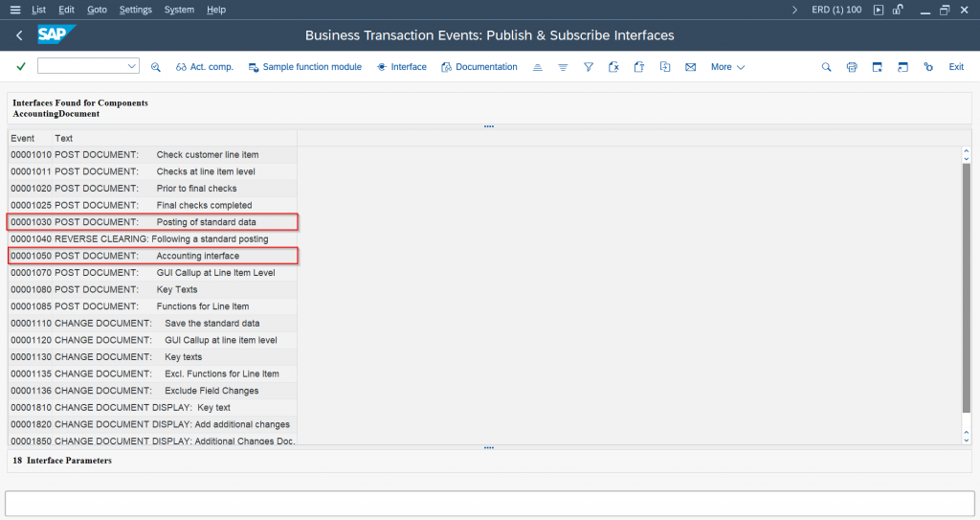
Task: Click the green Enter checkmark icon
Action: (x=21, y=67)
